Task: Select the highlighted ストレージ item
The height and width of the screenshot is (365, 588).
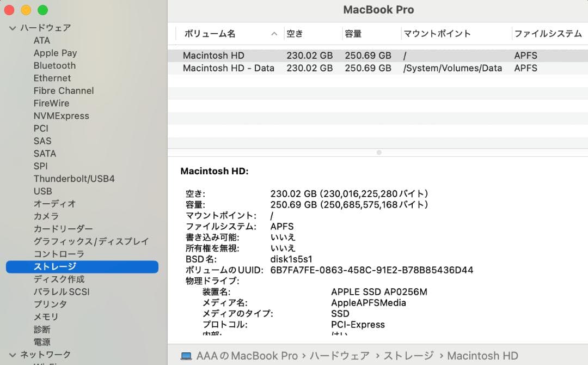Action: coord(82,267)
